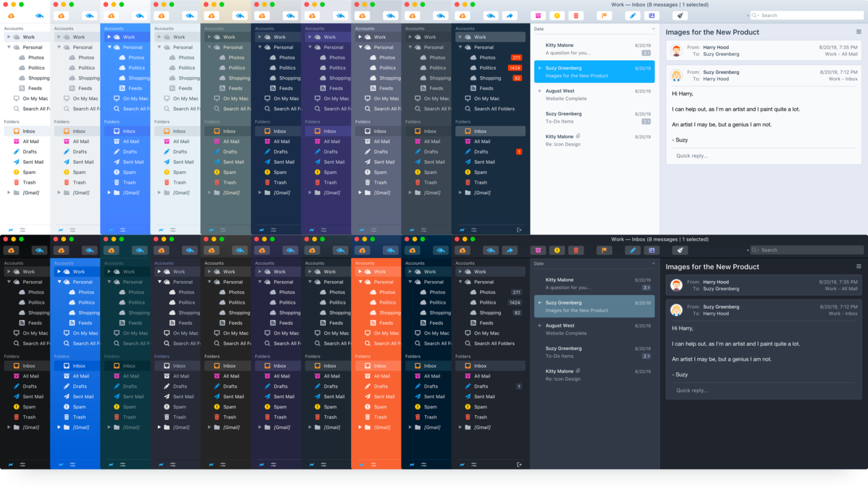Screen dimensions: 868x489
Task: Mark message as spam with the exclamation icon
Action: [x=557, y=15]
